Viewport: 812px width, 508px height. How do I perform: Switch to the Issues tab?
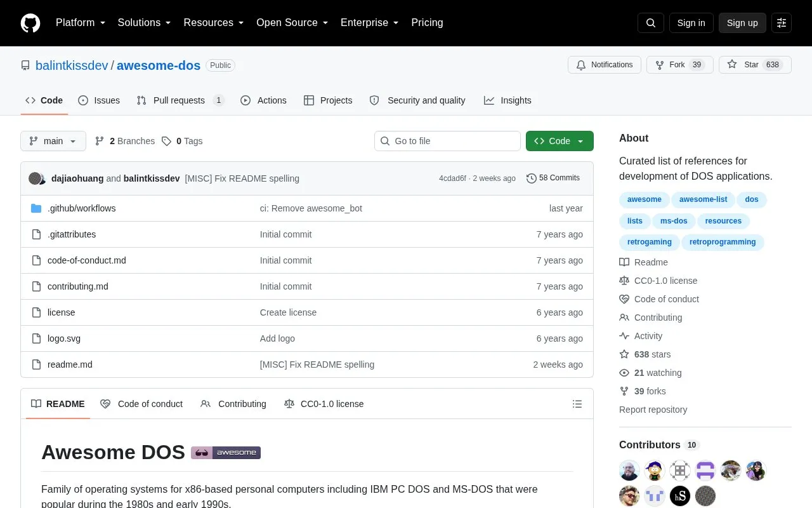click(99, 100)
